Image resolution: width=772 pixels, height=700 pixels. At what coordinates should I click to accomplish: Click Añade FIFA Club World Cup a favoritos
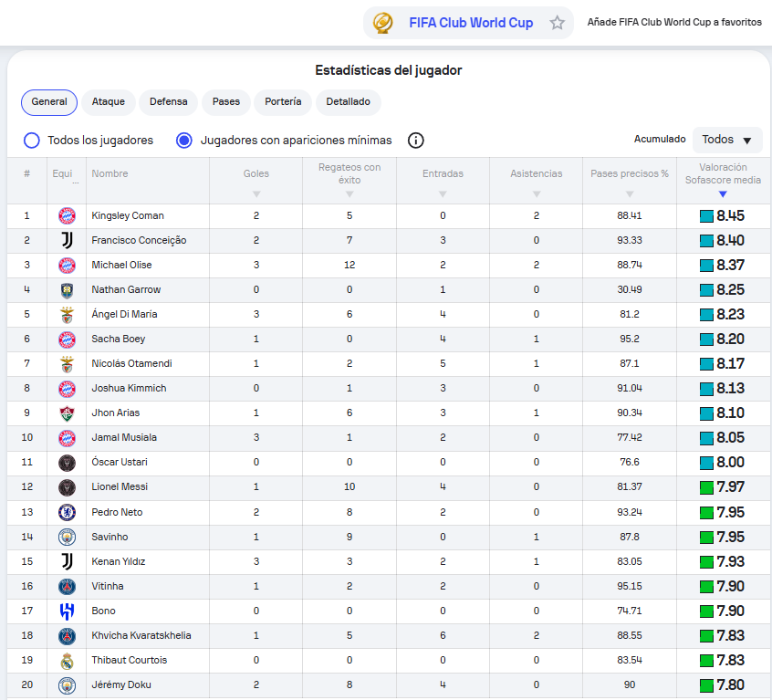674,22
